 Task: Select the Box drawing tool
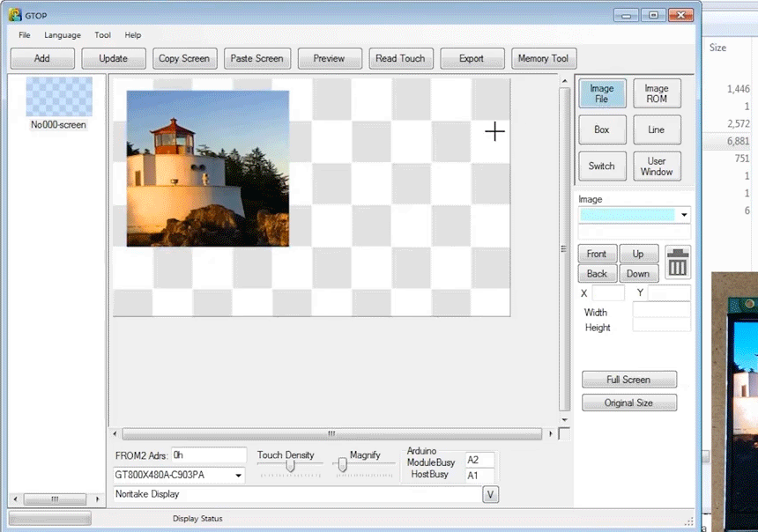pyautogui.click(x=602, y=129)
